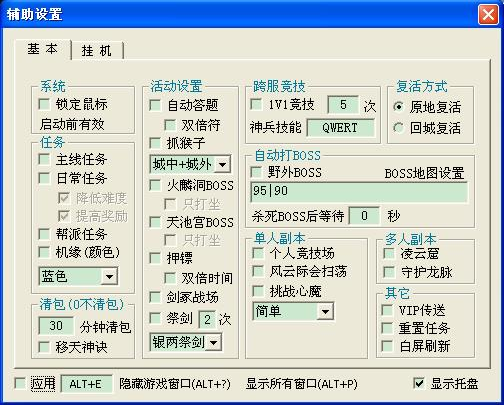This screenshot has width=504, height=405.
Task: Click the 分钟清包 minutes field
Action: coord(56,326)
